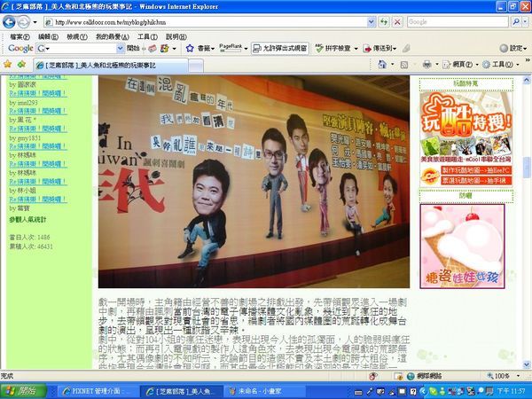Click the red 票選玩酷地圖 button in ad

pyautogui.click(x=476, y=181)
